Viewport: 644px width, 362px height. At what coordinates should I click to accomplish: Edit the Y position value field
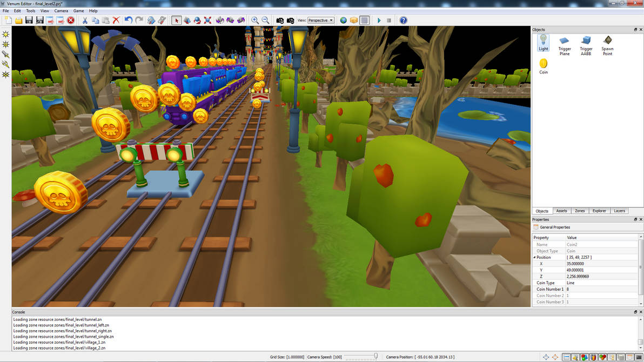(x=602, y=270)
